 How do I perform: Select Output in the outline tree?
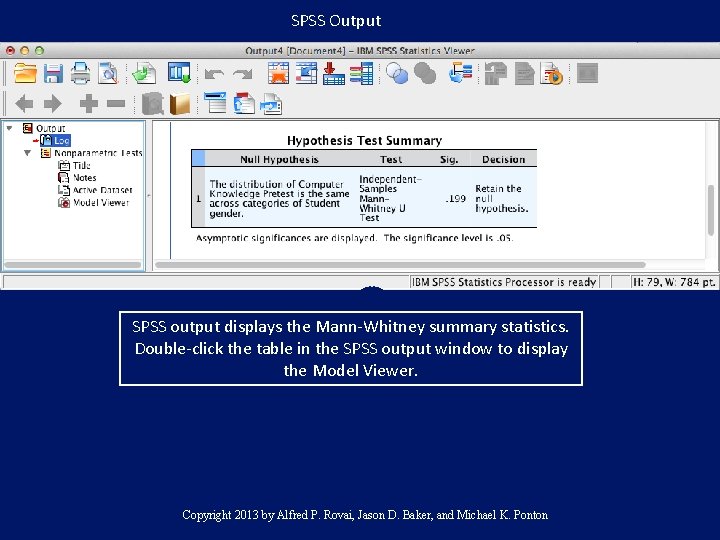click(51, 129)
